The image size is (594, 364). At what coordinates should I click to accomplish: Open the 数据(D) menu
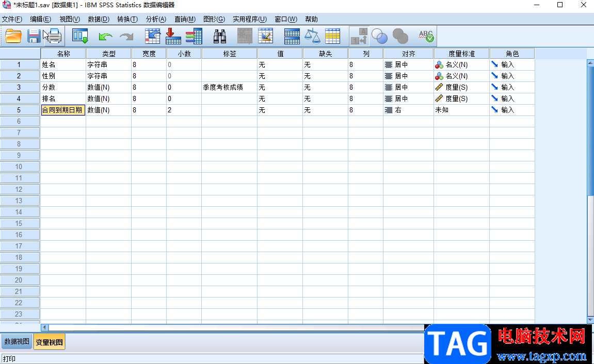click(99, 19)
